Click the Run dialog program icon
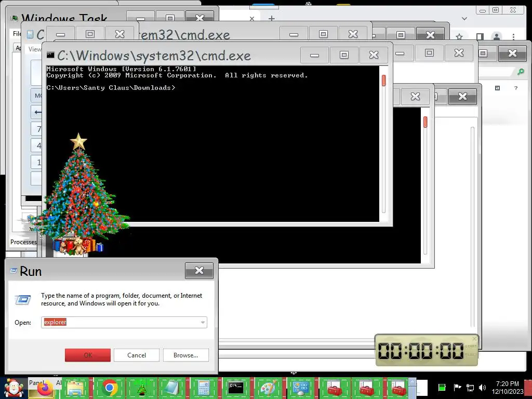Screen dimensions: 532x399 23,300
